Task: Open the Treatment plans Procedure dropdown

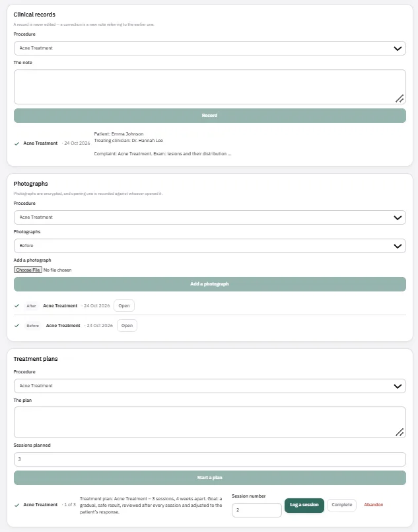Action: tap(209, 386)
